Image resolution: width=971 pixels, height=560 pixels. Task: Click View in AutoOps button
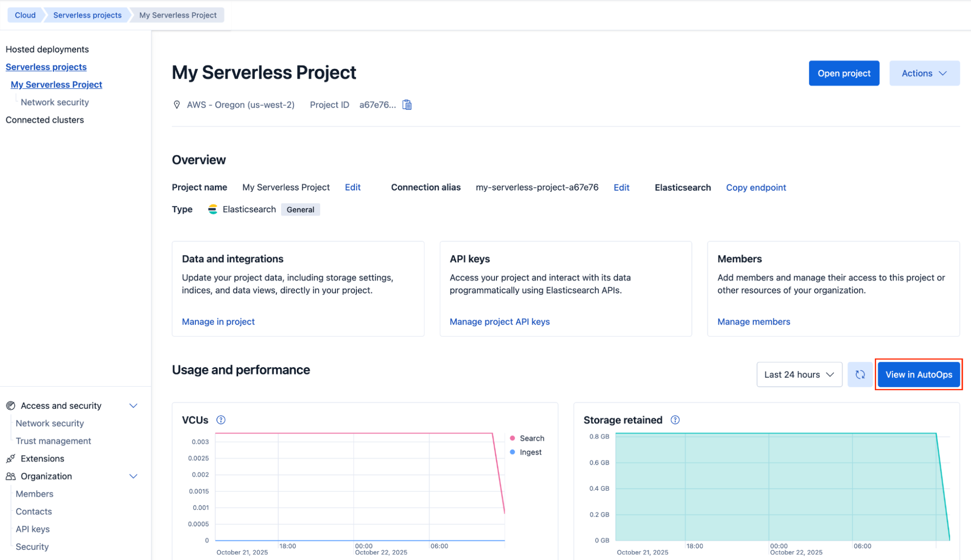(x=918, y=374)
